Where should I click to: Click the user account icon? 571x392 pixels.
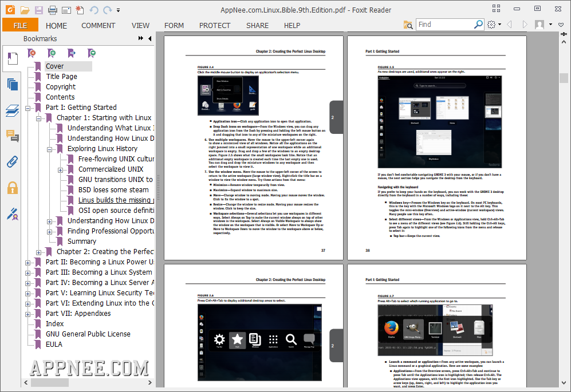pos(540,25)
